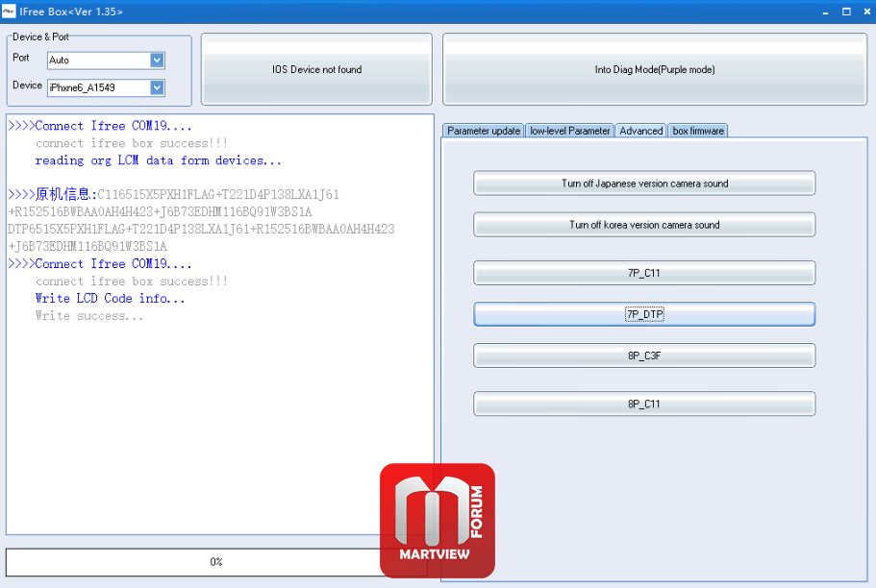Click the 7P_DTP button
Viewport: 876px width, 588px height.
point(644,314)
